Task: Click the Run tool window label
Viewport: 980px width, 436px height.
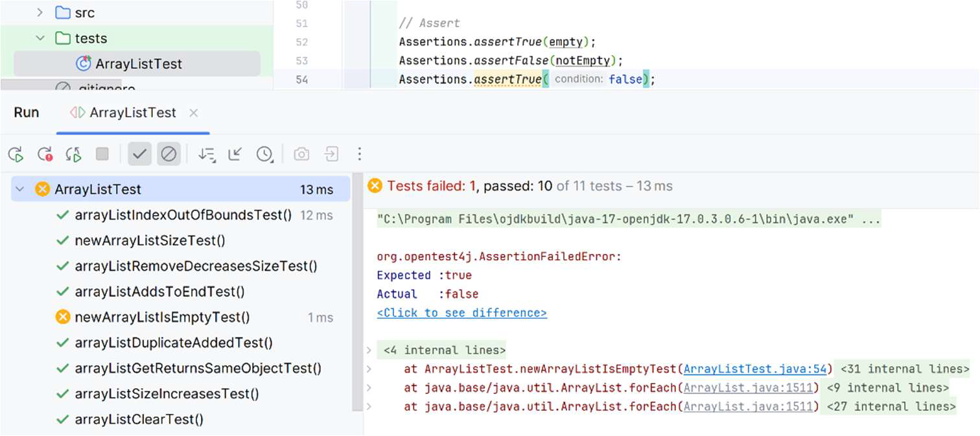Action: click(x=27, y=113)
